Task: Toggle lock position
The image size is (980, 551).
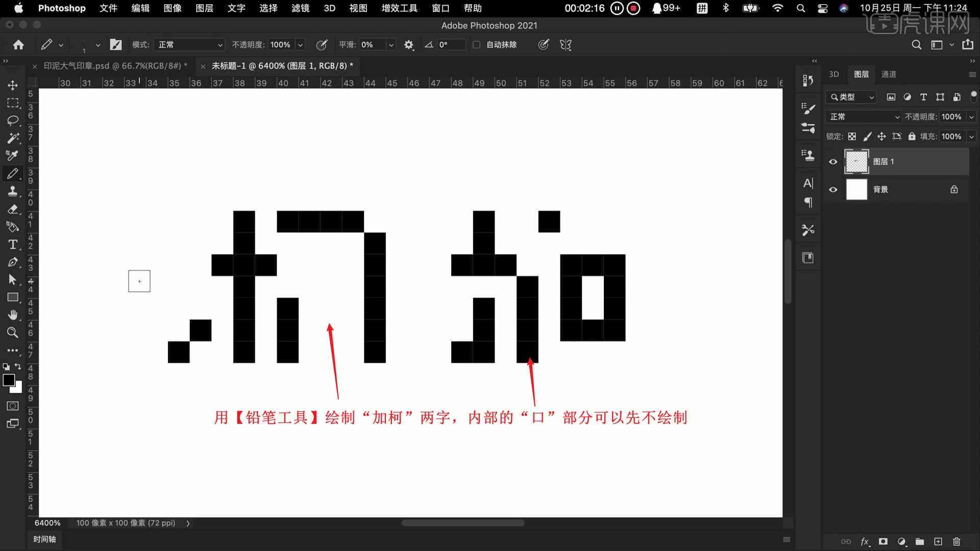Action: coord(881,137)
